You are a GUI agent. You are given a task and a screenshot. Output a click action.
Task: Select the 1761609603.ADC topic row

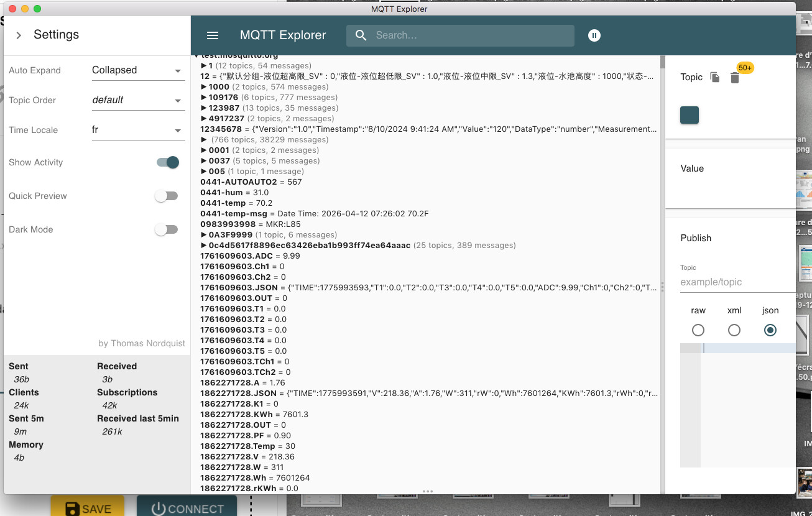[x=250, y=256]
